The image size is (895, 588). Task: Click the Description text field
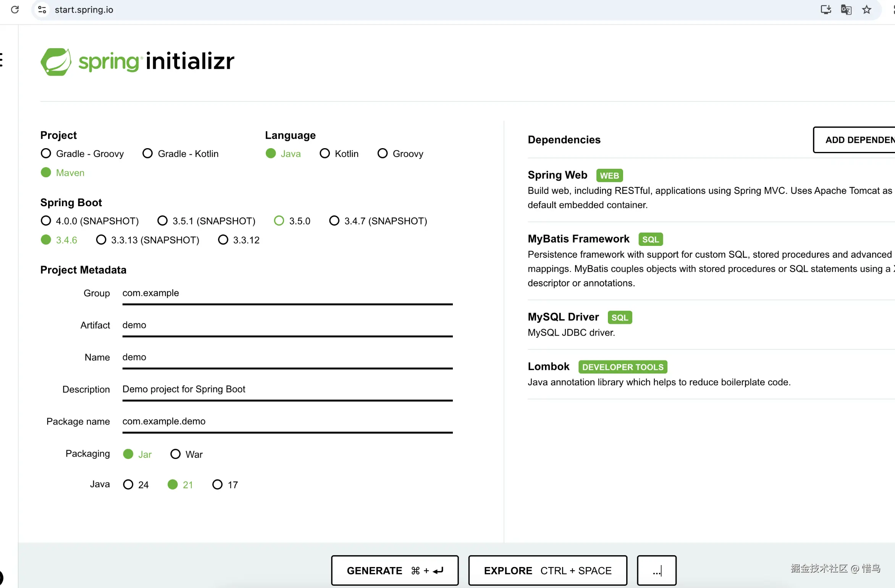(x=287, y=389)
